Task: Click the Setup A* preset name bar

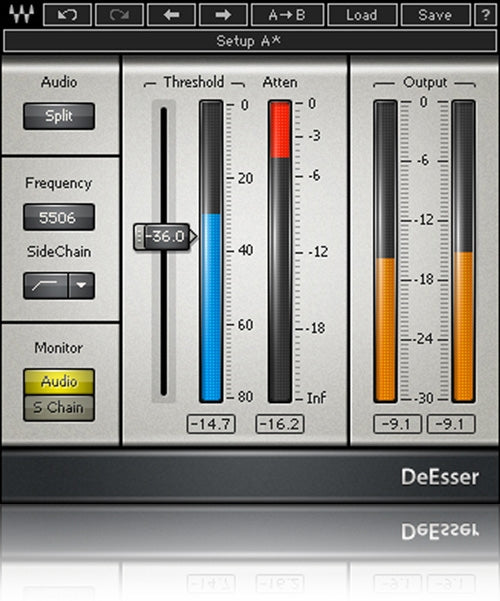Action: pos(250,41)
